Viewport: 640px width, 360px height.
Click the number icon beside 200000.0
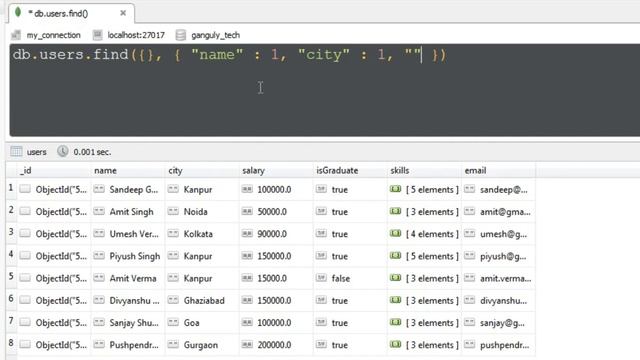(x=247, y=344)
